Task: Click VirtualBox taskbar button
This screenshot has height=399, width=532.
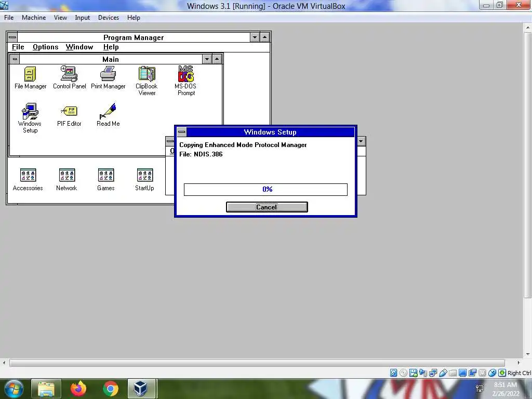Action: 141,389
